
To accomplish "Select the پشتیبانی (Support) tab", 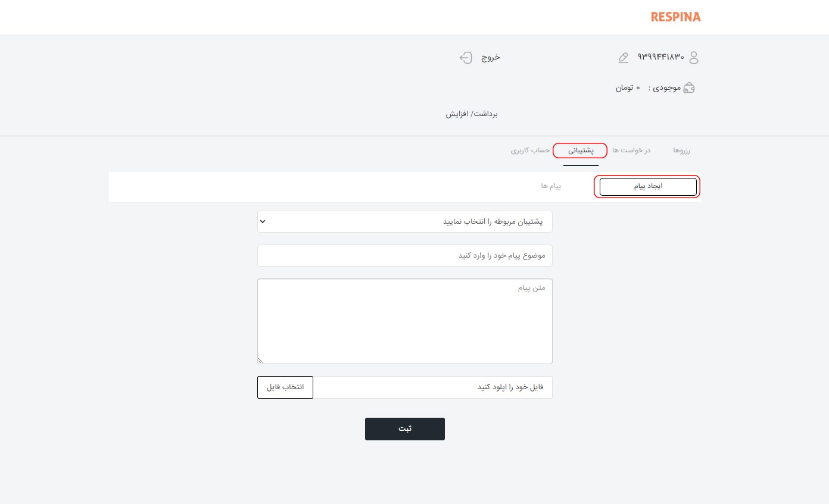I will coord(580,151).
